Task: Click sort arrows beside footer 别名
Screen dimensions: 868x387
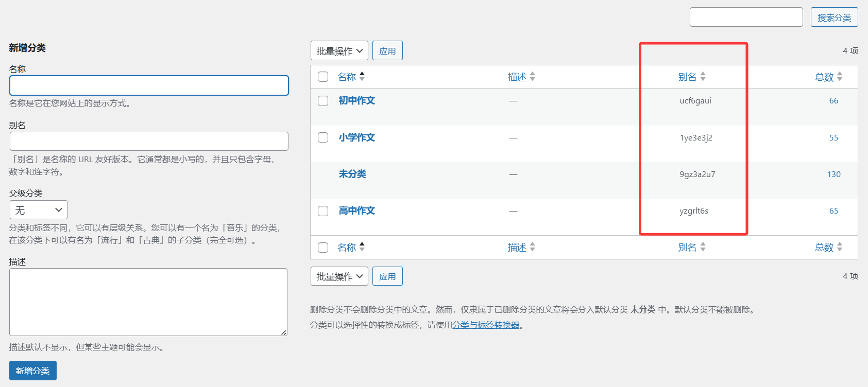Action: (703, 247)
